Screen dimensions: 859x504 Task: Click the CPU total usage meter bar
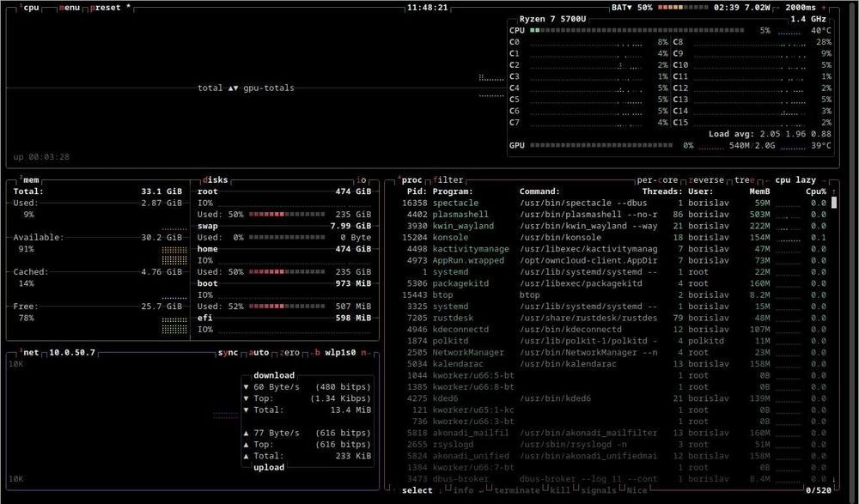click(x=637, y=30)
